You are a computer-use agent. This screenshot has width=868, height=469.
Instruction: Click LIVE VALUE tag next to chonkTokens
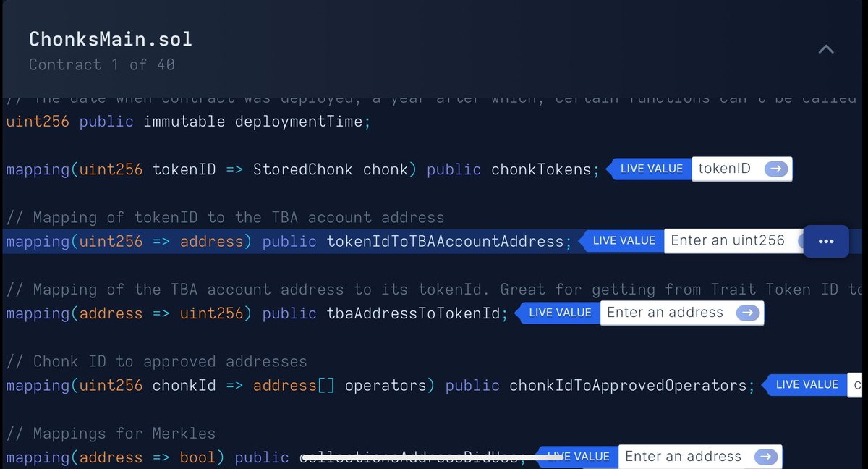point(649,169)
